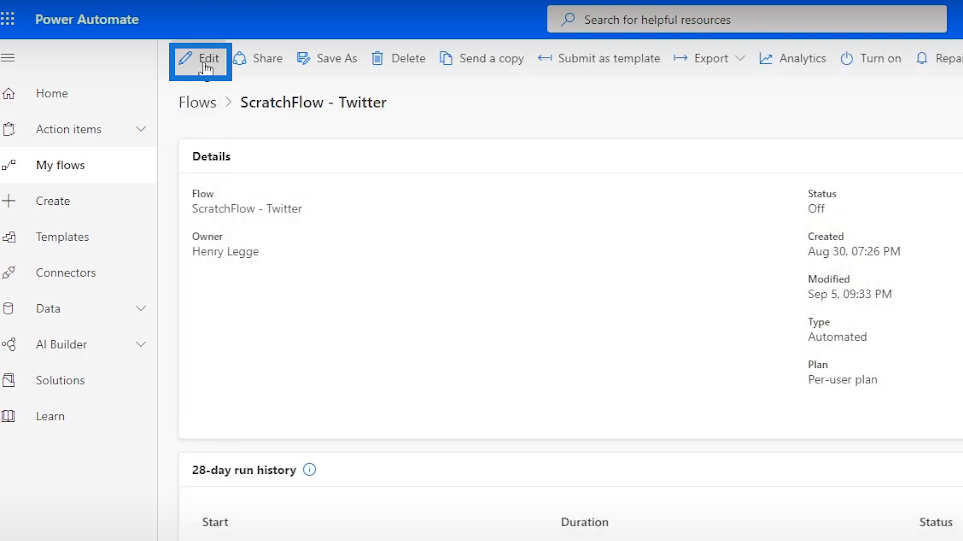Click the ScratchFlow - Twitter breadcrumb title
Screen dimensions: 963x541
tap(313, 103)
